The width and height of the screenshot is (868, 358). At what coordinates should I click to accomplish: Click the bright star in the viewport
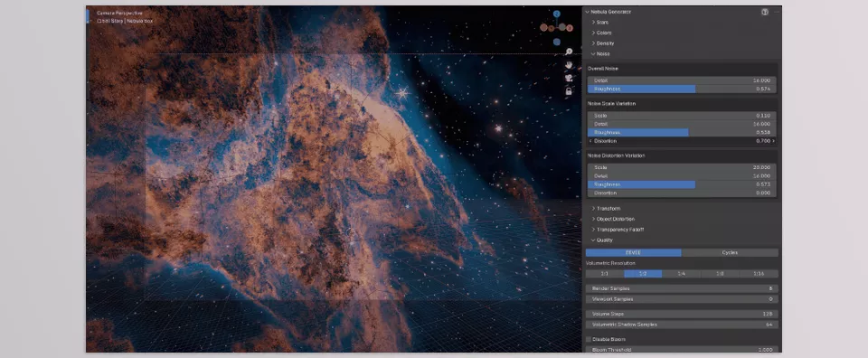click(401, 93)
